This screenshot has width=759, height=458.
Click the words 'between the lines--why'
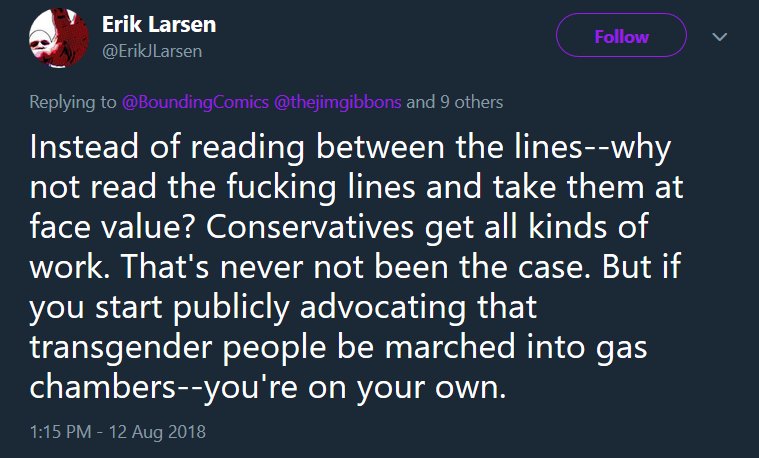493,147
